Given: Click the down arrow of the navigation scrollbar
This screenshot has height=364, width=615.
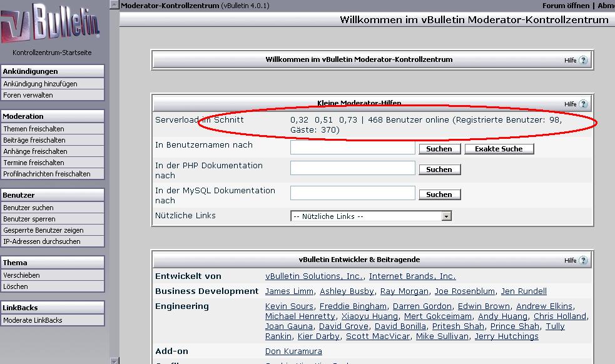Looking at the screenshot, I should pyautogui.click(x=114, y=361).
